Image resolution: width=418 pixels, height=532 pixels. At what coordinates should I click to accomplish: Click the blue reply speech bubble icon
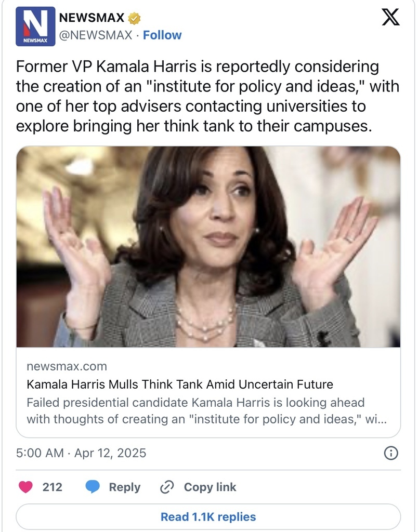coord(93,487)
